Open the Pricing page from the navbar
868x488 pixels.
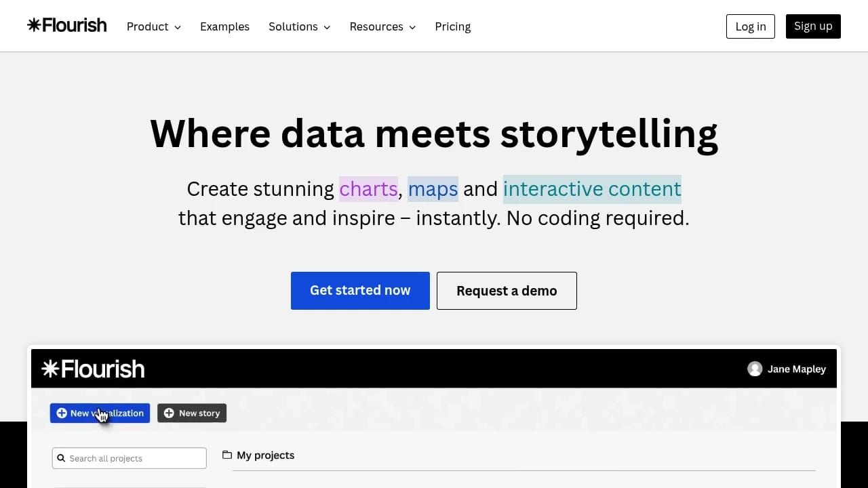point(452,26)
